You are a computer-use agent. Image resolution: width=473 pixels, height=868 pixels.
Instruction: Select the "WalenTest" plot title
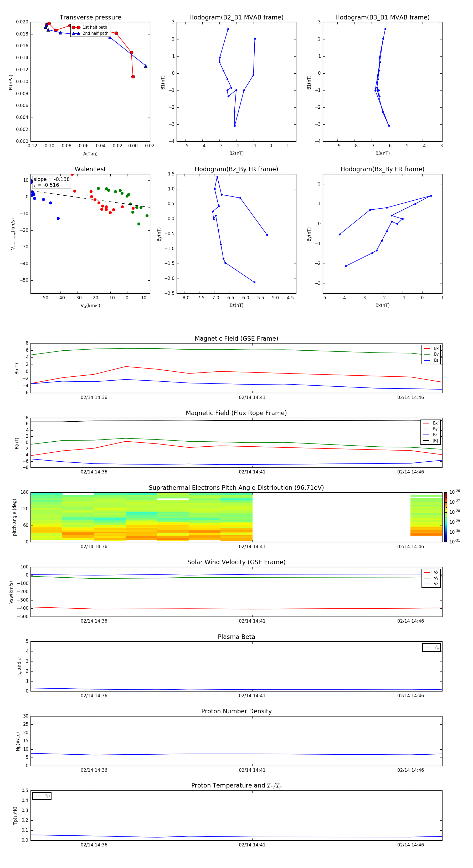tap(90, 169)
